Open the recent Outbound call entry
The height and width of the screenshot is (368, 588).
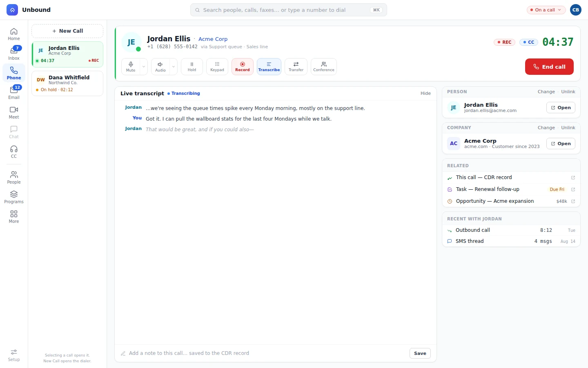pyautogui.click(x=511, y=230)
